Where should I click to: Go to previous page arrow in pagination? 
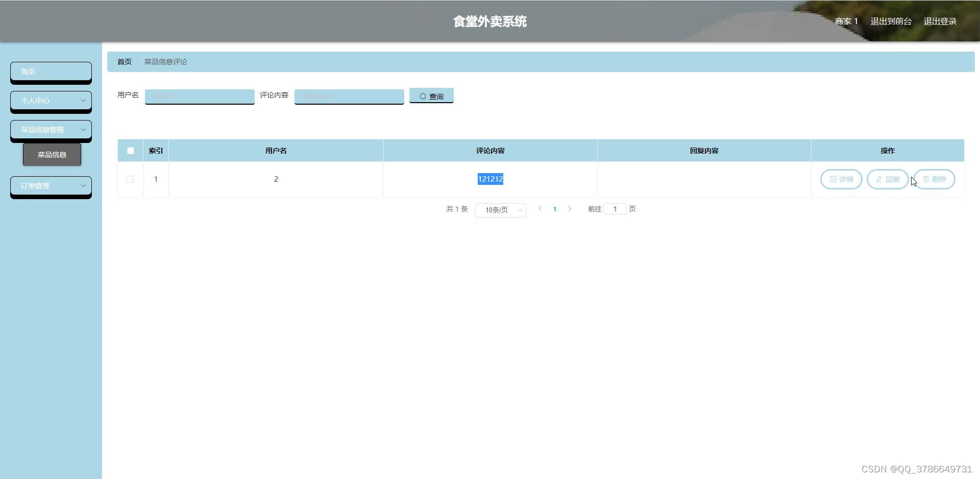pos(540,209)
